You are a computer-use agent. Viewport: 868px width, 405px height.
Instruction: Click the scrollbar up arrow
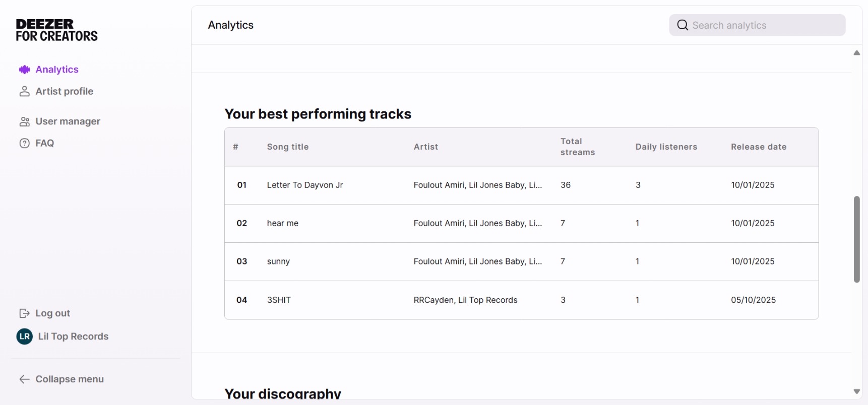[x=856, y=53]
